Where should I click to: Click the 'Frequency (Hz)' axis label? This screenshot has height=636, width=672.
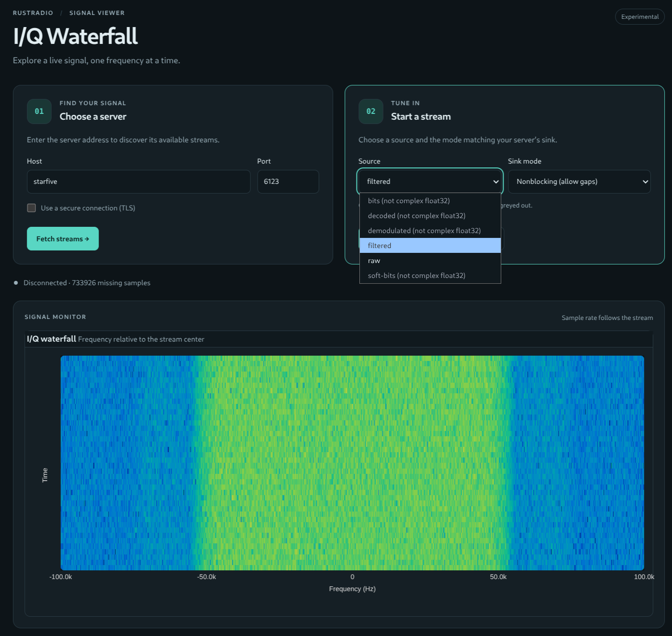click(x=352, y=589)
